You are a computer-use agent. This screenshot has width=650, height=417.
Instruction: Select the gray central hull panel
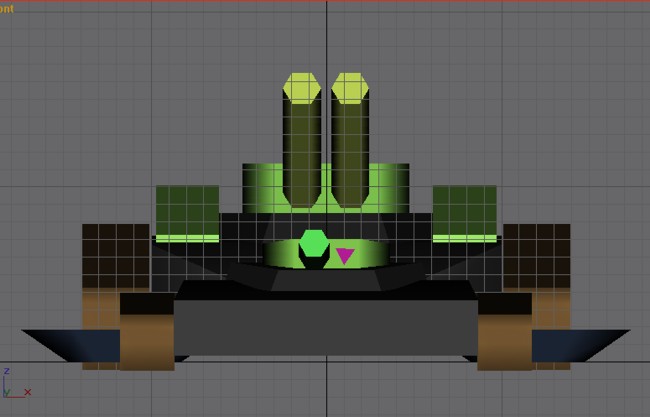pos(325,325)
